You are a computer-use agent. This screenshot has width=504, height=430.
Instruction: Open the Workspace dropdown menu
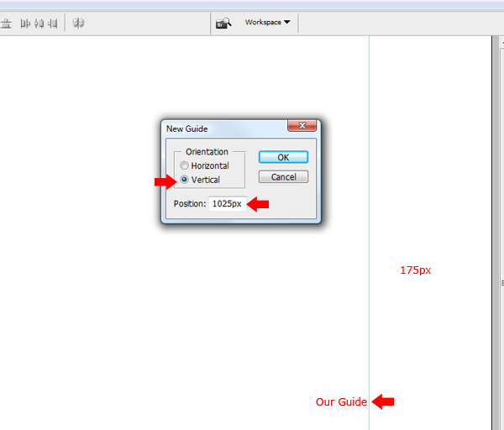(x=267, y=22)
